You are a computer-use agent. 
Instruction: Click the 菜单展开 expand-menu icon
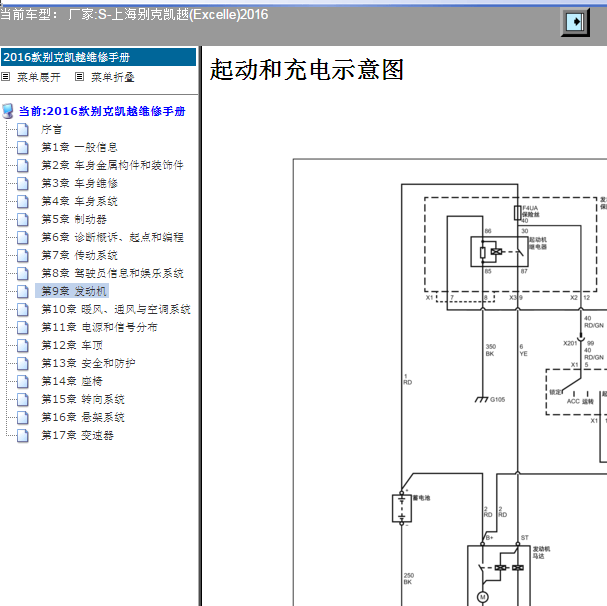pyautogui.click(x=5, y=77)
